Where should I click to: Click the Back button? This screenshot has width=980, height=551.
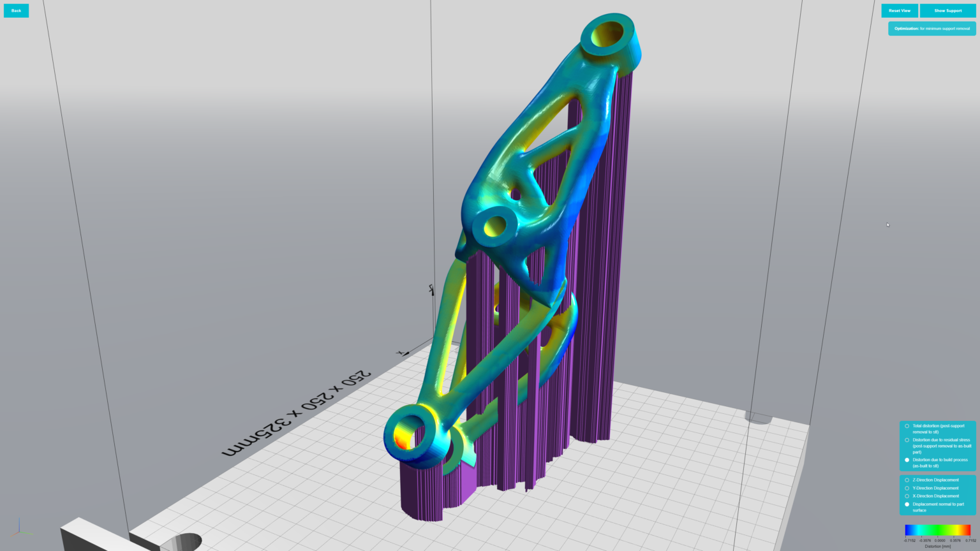[16, 10]
